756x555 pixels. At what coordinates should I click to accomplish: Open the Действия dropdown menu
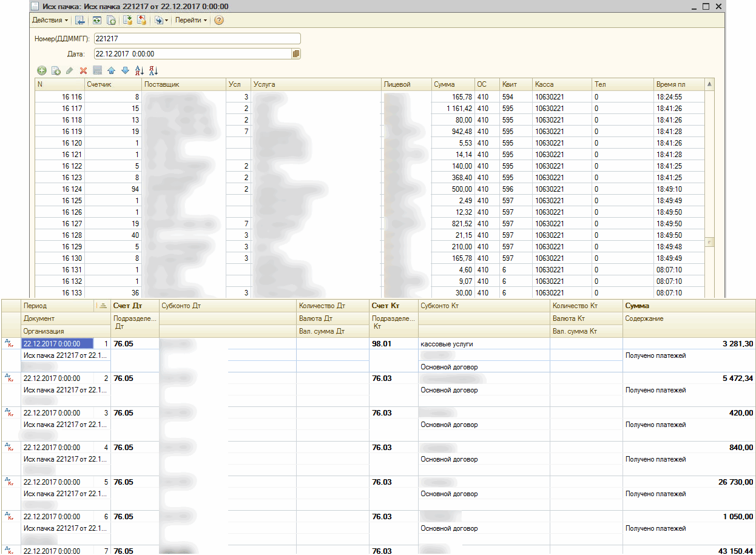(50, 20)
